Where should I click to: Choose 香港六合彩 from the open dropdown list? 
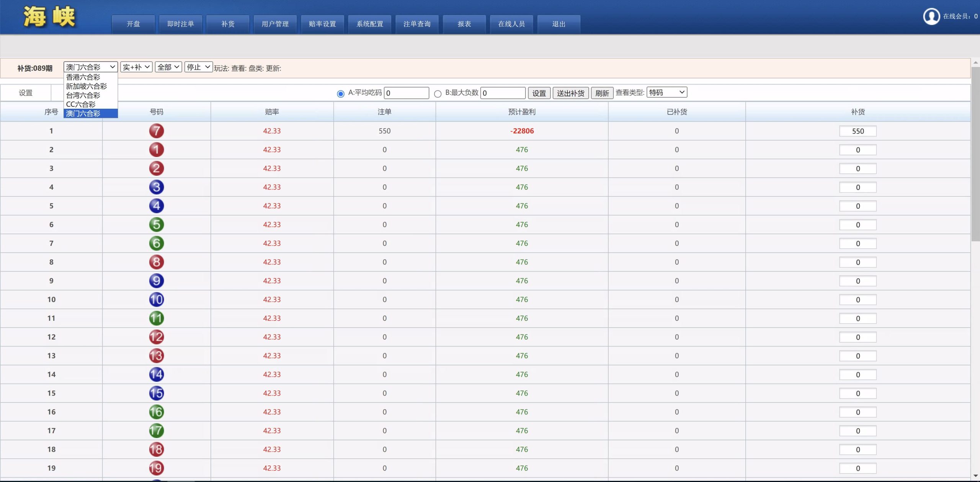(83, 77)
